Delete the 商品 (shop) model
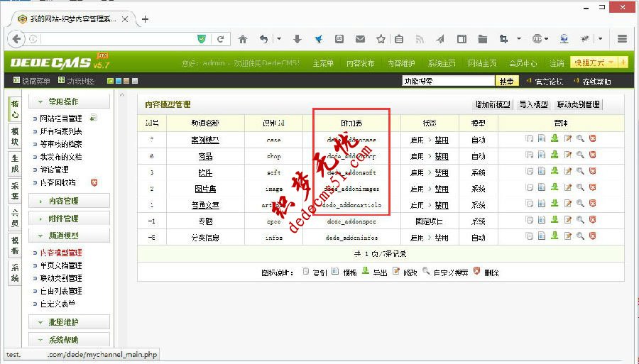 [593, 155]
